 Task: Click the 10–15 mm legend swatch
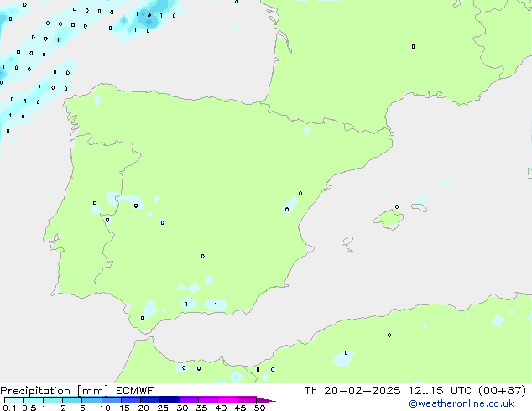tap(112, 400)
